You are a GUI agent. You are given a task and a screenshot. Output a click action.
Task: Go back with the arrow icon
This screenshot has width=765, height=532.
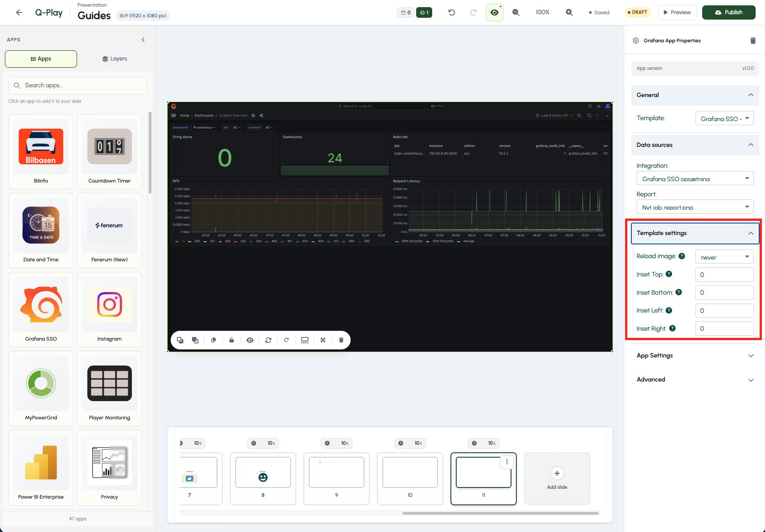tap(19, 12)
